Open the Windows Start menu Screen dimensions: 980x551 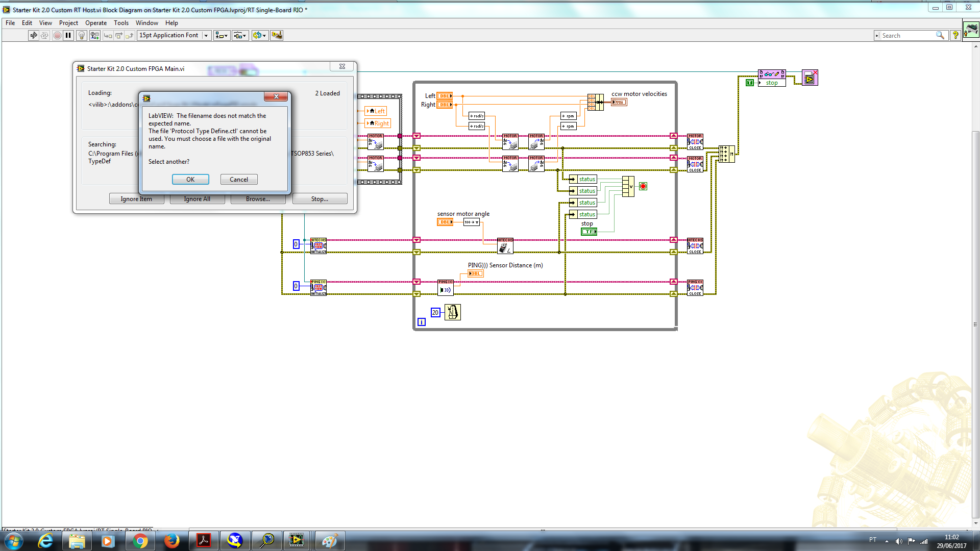click(14, 541)
